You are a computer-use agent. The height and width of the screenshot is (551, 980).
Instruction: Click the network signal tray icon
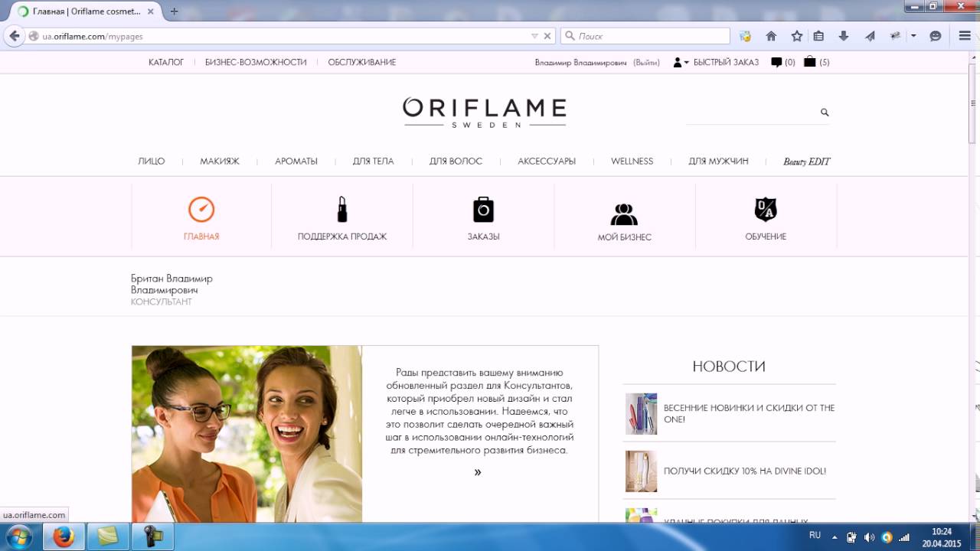[x=904, y=537]
